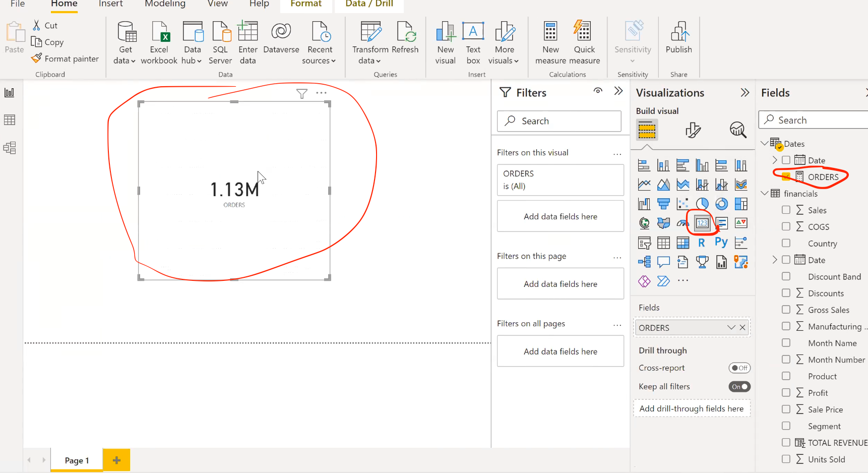Switch to the Modeling ribbon tab
This screenshot has height=473, width=868.
pos(165,4)
